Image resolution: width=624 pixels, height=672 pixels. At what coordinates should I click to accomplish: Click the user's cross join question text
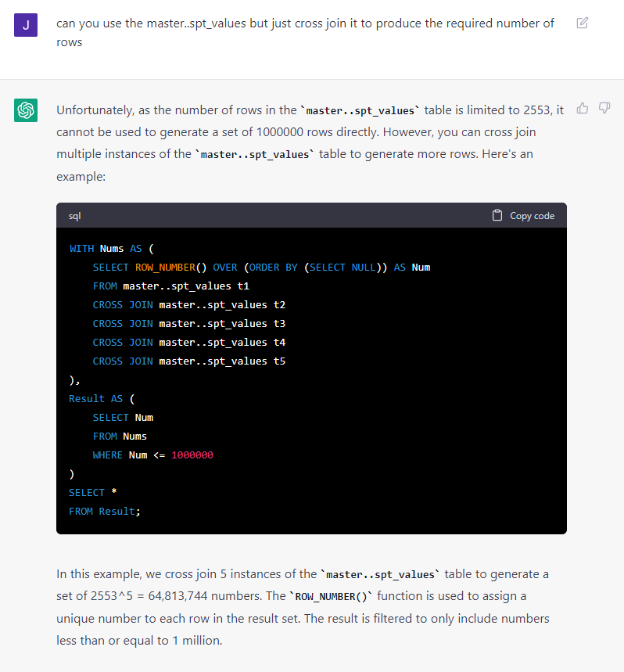coord(305,32)
